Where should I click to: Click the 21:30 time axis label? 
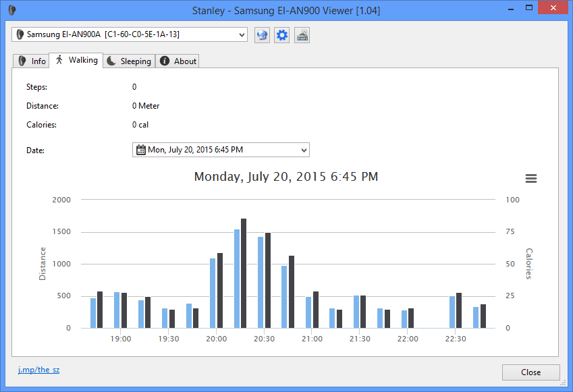coord(360,339)
